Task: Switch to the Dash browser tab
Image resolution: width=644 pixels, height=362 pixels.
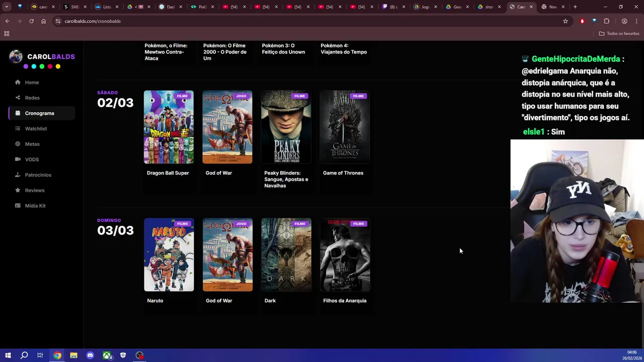Action: pyautogui.click(x=170, y=7)
